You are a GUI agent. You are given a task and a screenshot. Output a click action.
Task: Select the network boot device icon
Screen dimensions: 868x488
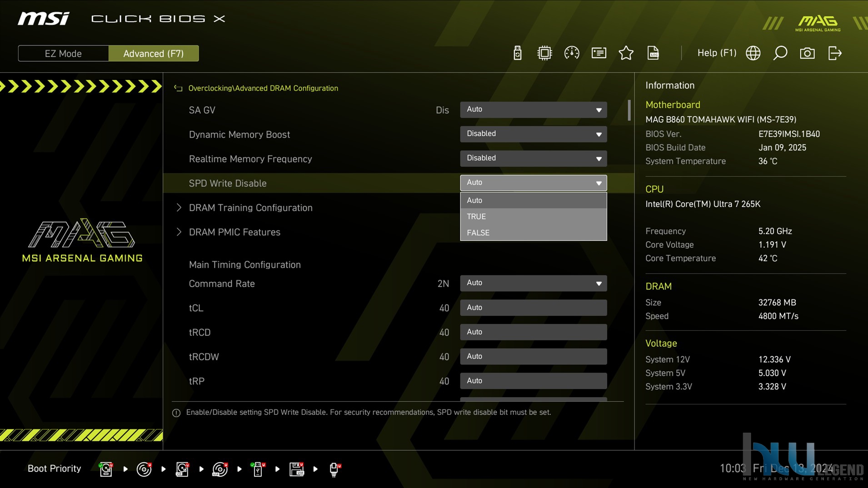tap(334, 469)
